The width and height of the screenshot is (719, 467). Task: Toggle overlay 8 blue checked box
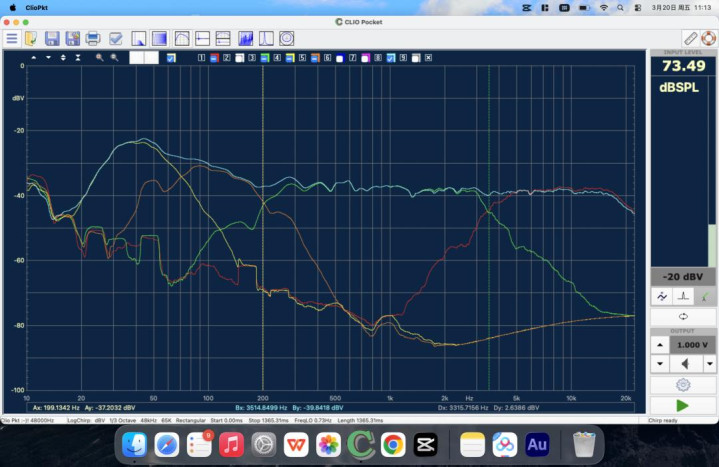[x=391, y=58]
